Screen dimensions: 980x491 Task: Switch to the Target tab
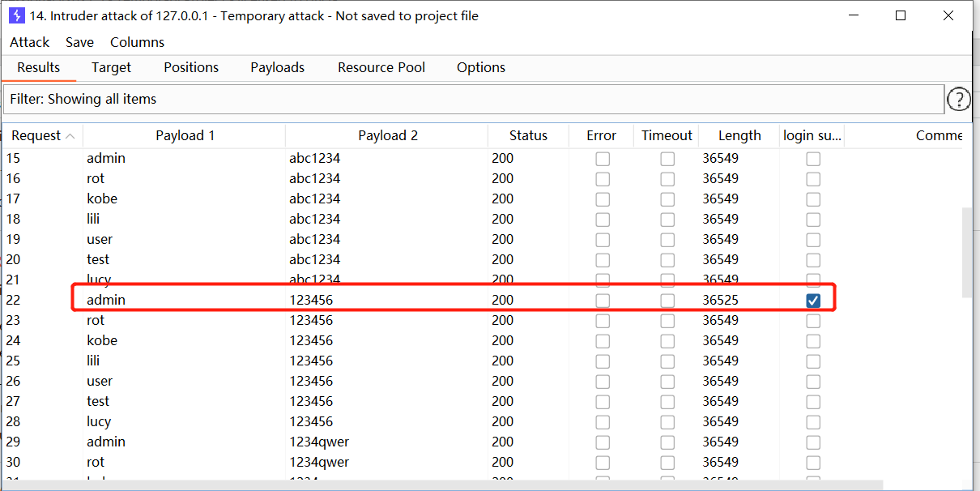(111, 67)
